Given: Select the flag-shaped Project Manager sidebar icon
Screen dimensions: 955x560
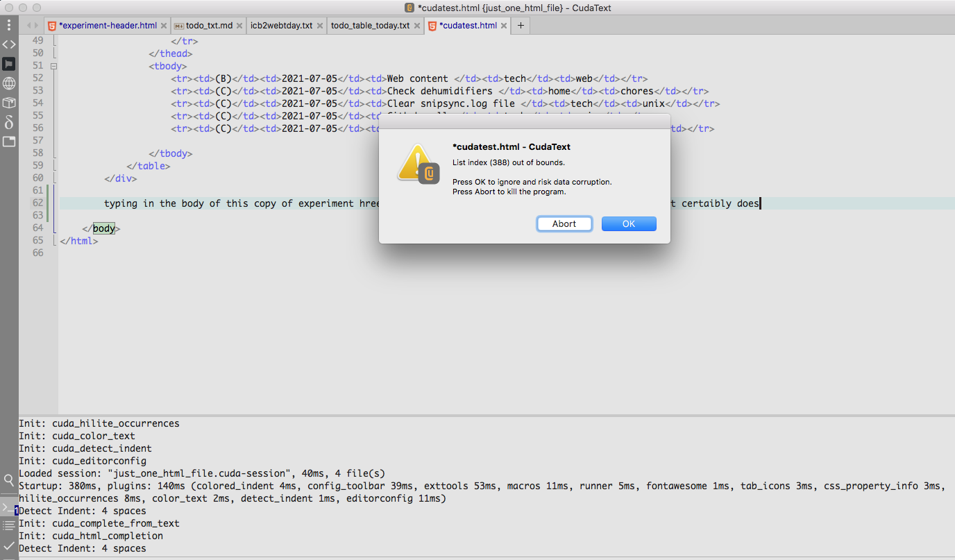Looking at the screenshot, I should coord(9,64).
